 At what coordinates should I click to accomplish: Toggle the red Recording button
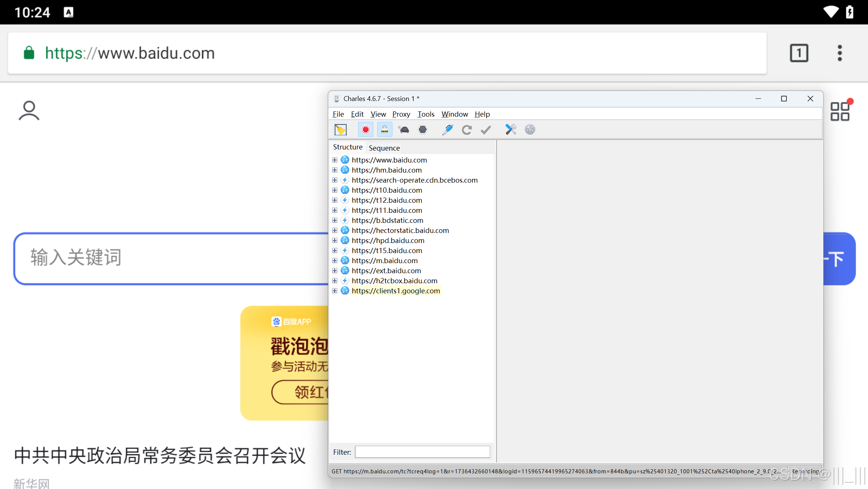pyautogui.click(x=366, y=130)
